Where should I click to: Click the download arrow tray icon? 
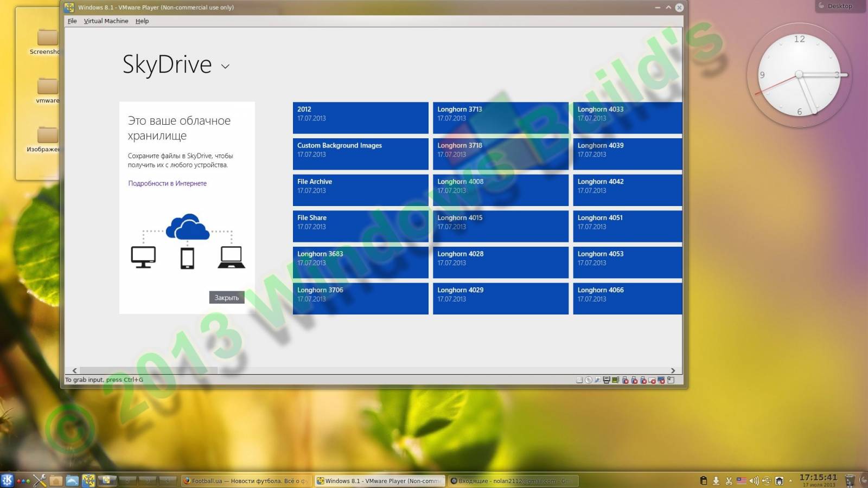pyautogui.click(x=716, y=481)
